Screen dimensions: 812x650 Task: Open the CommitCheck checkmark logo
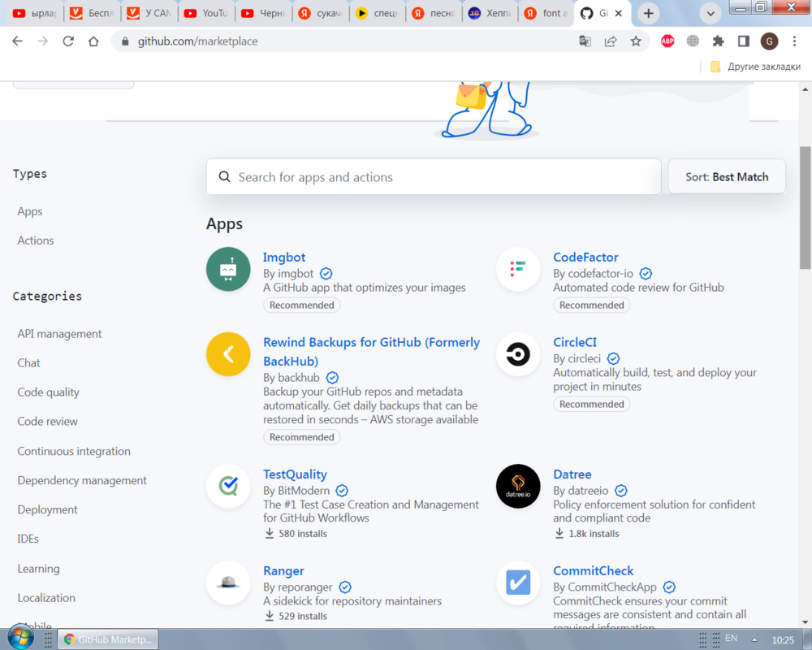click(518, 583)
